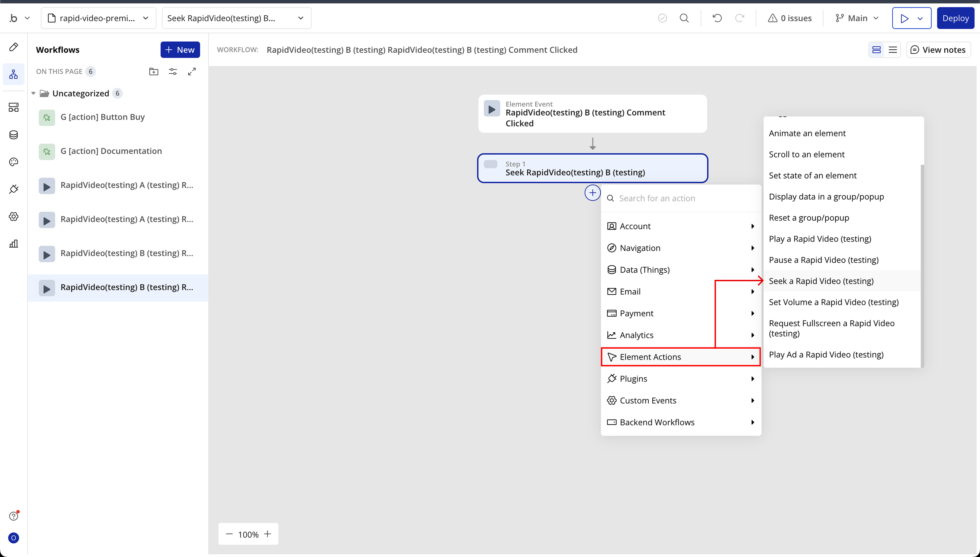The width and height of the screenshot is (980, 557).
Task: Click the search magnifier icon in top bar
Action: click(684, 18)
